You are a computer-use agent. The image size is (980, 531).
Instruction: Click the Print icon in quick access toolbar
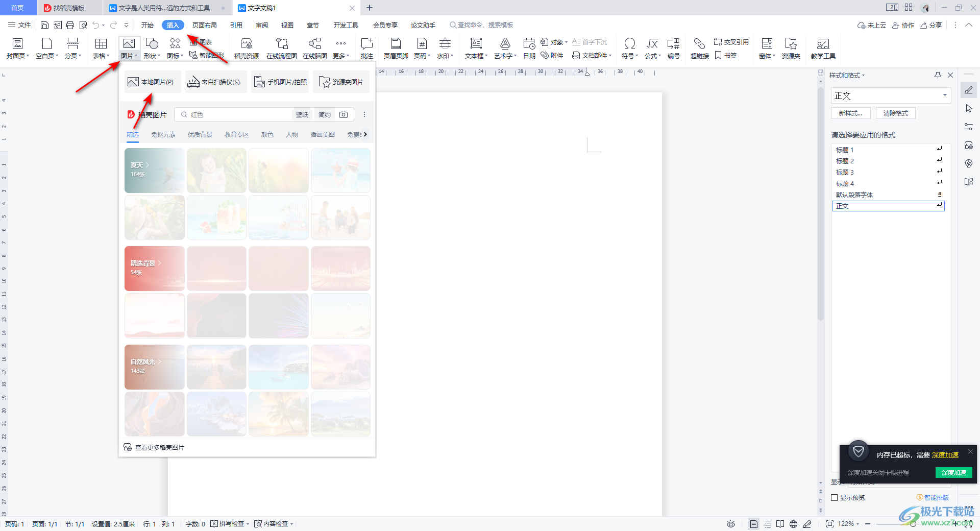tap(70, 25)
